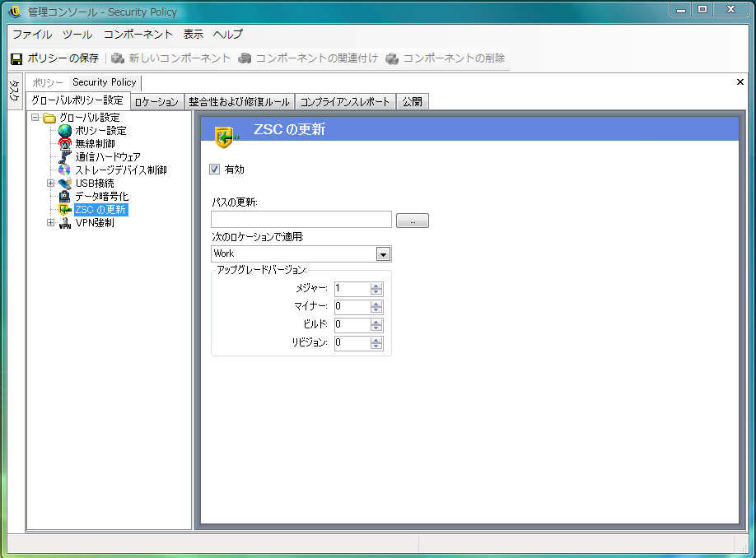
Task: Decrease the リビジョン version spinner
Action: [376, 346]
